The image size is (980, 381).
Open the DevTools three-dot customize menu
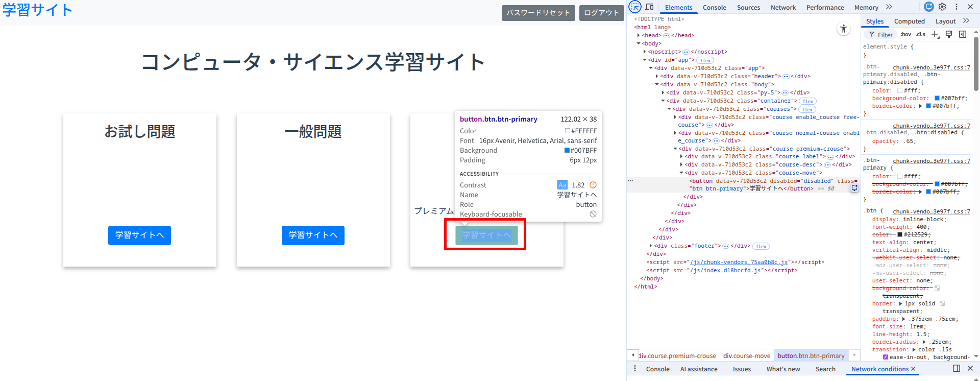[957, 7]
